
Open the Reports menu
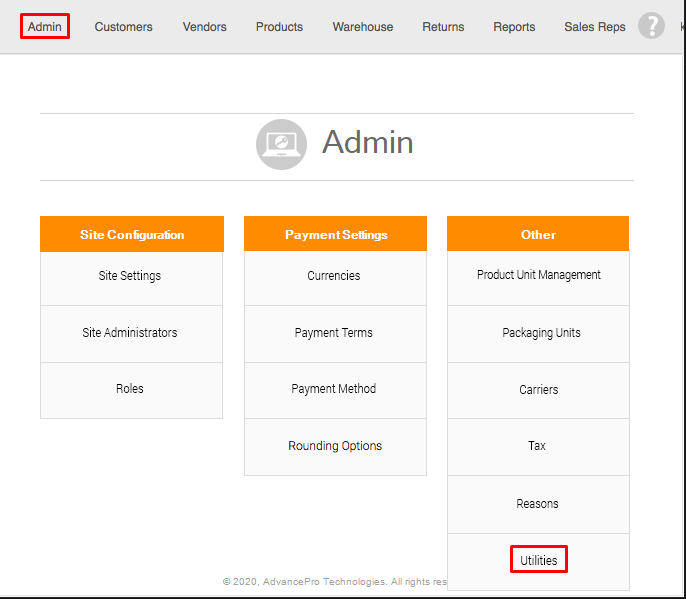pyautogui.click(x=514, y=27)
